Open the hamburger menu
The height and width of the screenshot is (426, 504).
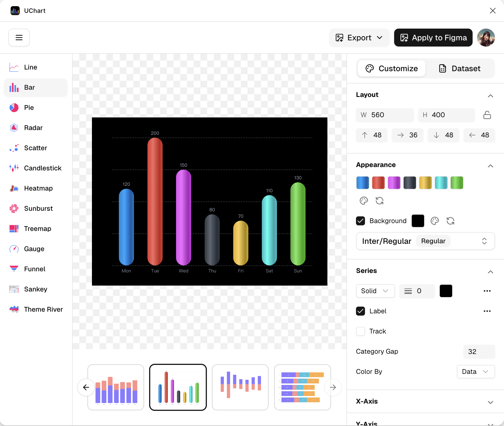click(x=19, y=38)
